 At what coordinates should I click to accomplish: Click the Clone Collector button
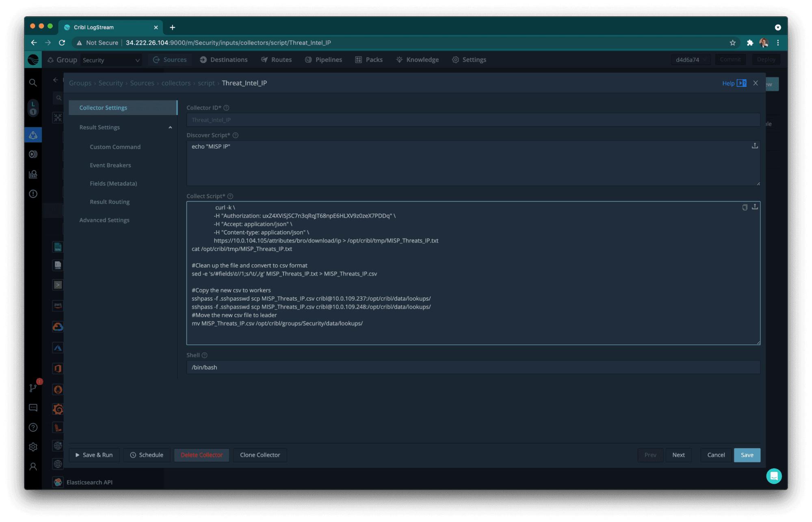coord(260,455)
